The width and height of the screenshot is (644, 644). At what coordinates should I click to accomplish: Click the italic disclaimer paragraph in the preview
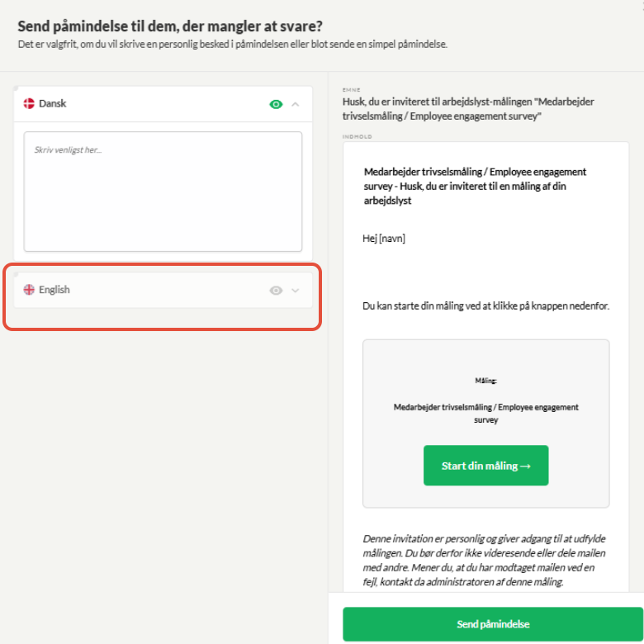coord(484,561)
